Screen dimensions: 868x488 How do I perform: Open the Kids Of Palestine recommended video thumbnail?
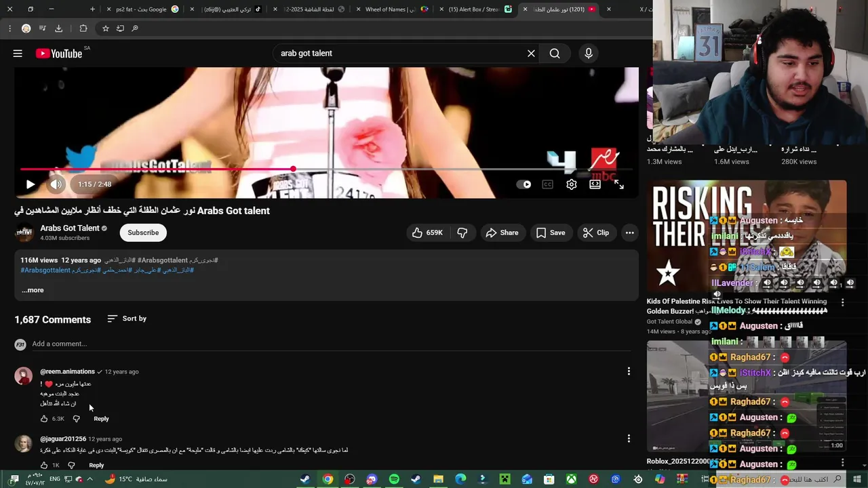click(x=747, y=237)
